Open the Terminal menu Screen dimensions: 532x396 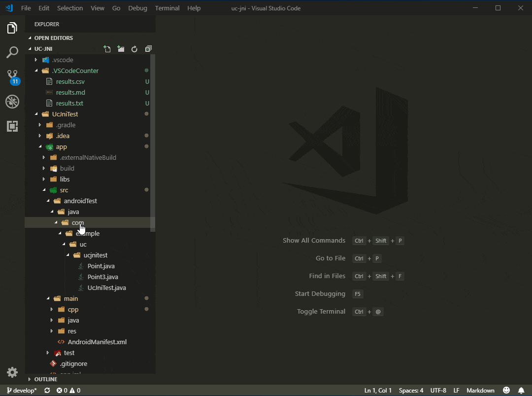coord(167,8)
